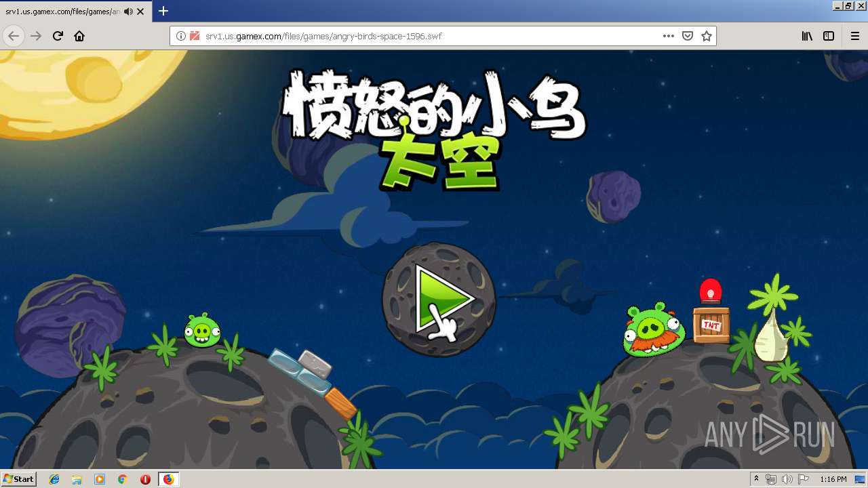
Task: Show hidden system tray icons
Action: [756, 479]
